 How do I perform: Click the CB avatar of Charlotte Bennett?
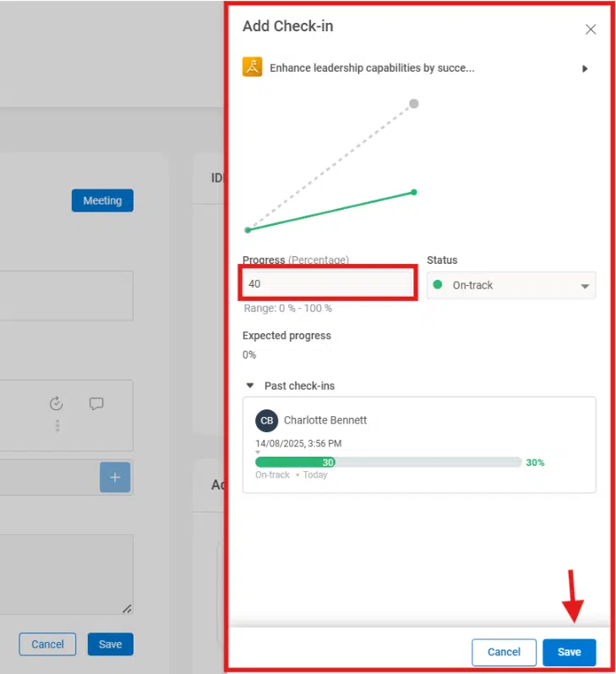(267, 420)
